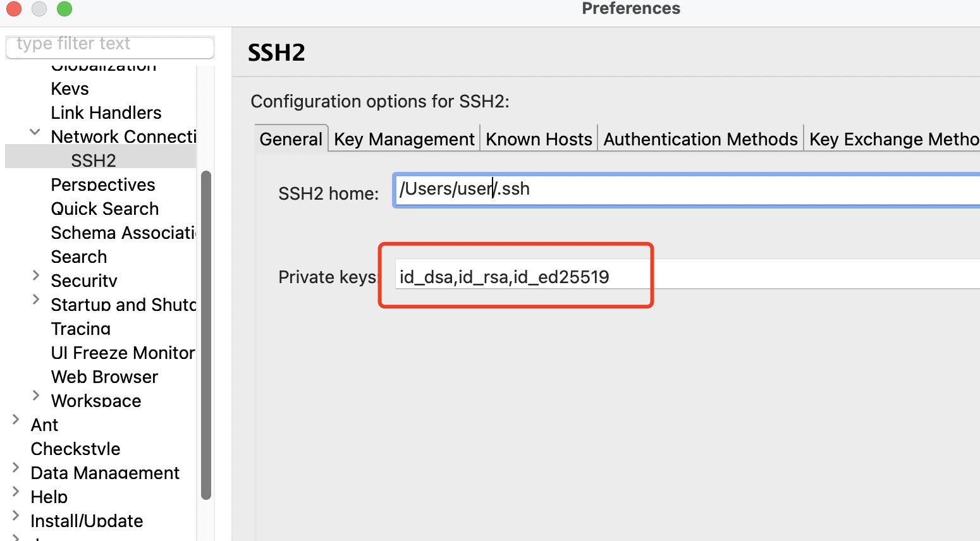Expand the Install/Update category
Viewport: 980px width, 541px height.
[16, 515]
